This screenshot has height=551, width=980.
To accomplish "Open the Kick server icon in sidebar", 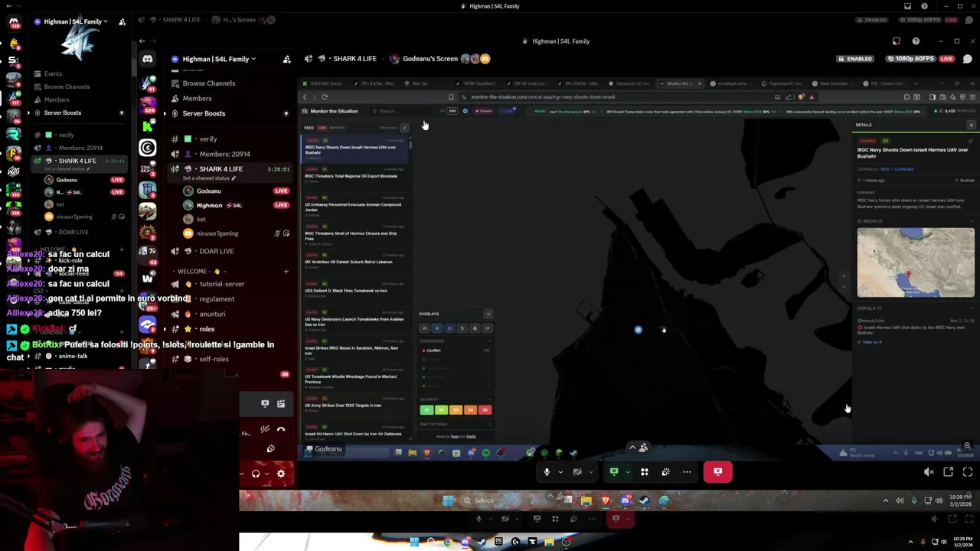I will pyautogui.click(x=148, y=126).
